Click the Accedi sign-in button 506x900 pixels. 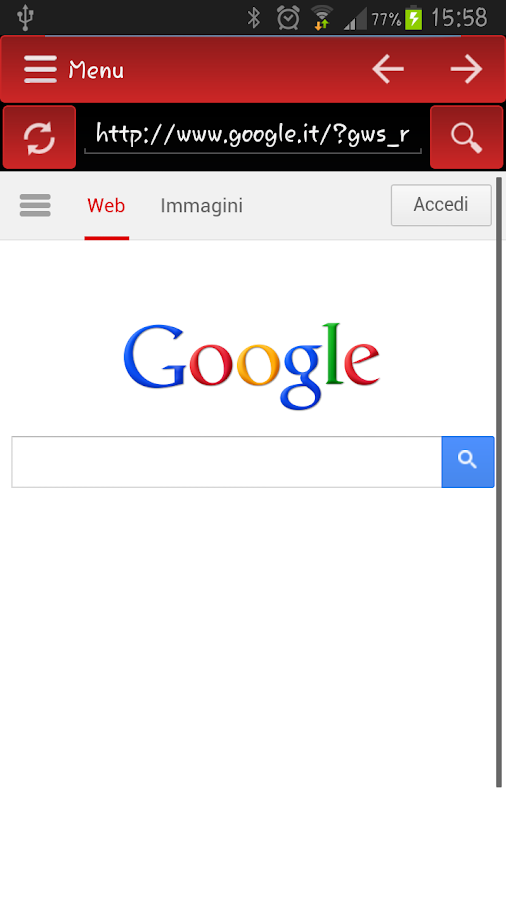coord(441,205)
